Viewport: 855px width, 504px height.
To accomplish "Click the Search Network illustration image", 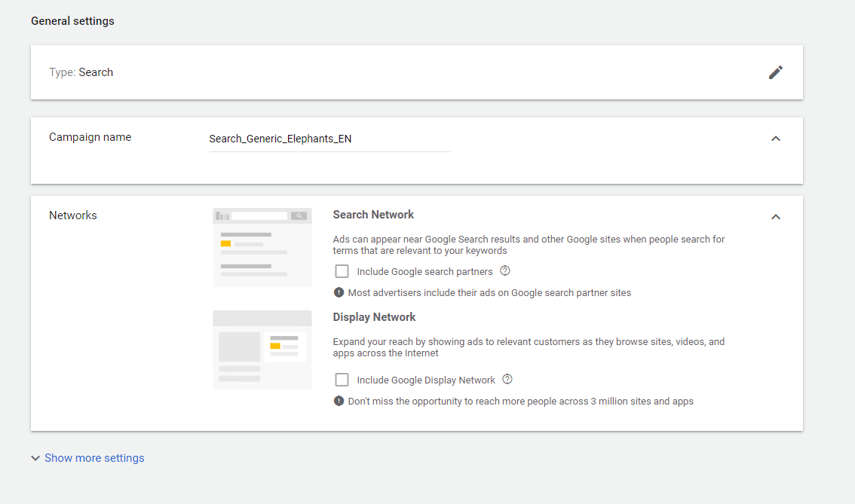I will tap(262, 247).
